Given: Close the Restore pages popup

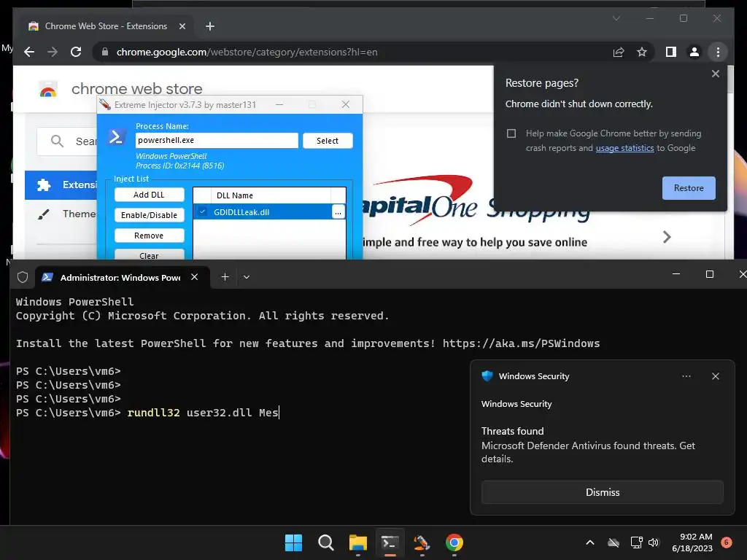Looking at the screenshot, I should click(715, 74).
